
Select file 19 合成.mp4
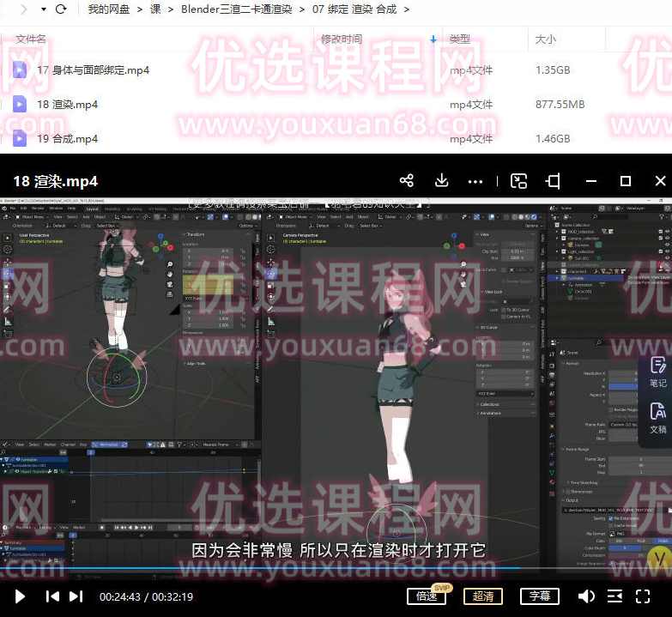[67, 138]
